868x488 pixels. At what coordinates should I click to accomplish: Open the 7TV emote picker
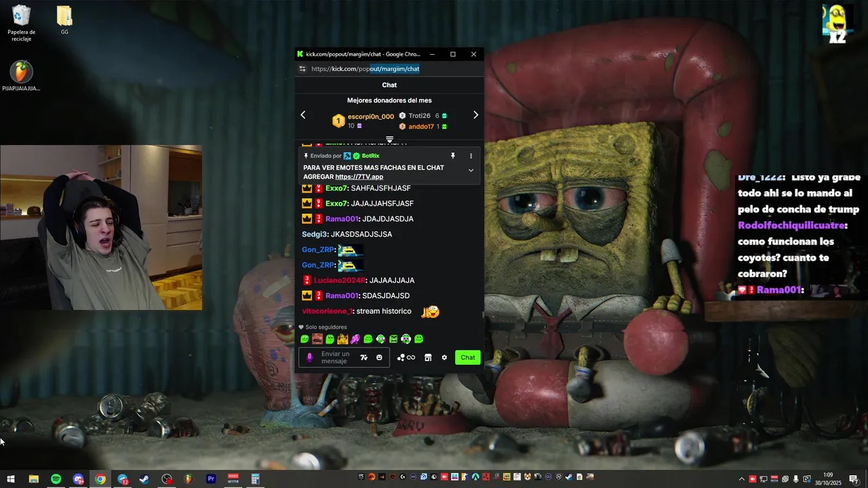click(x=364, y=358)
